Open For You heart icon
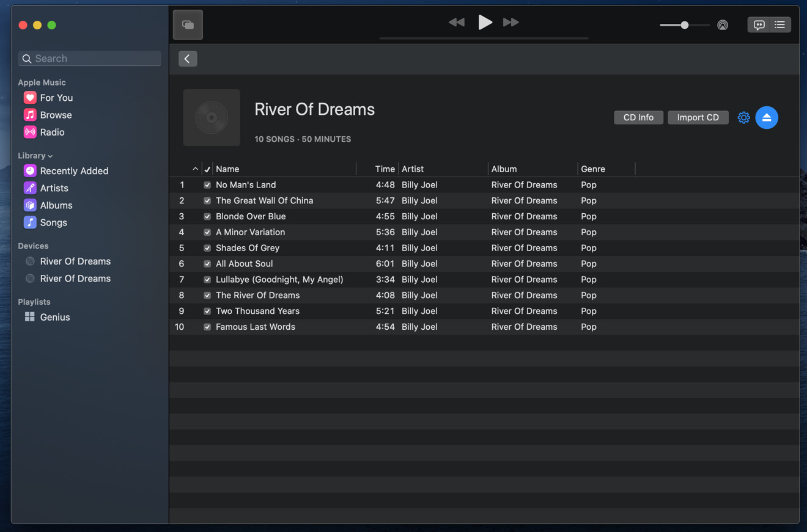The image size is (807, 532). tap(30, 98)
